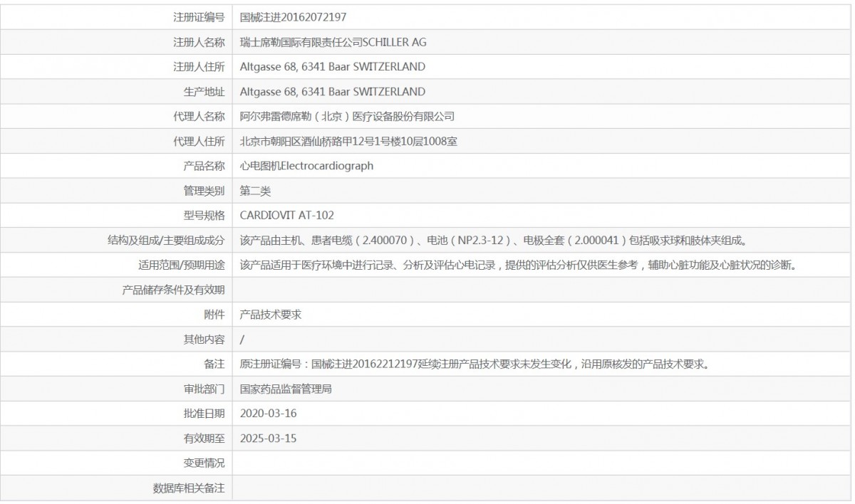Click approval date 2020-03-16
Screen dimensions: 855x504
click(x=268, y=414)
